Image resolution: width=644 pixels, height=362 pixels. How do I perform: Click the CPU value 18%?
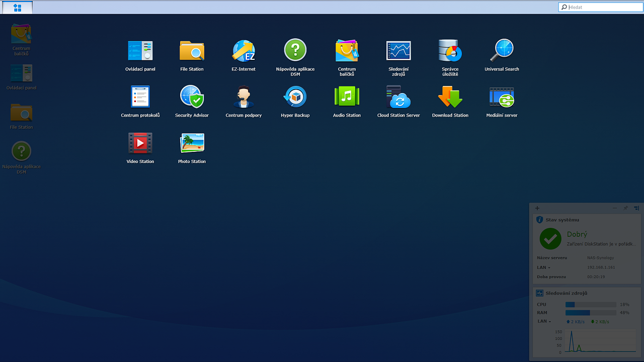point(624,305)
